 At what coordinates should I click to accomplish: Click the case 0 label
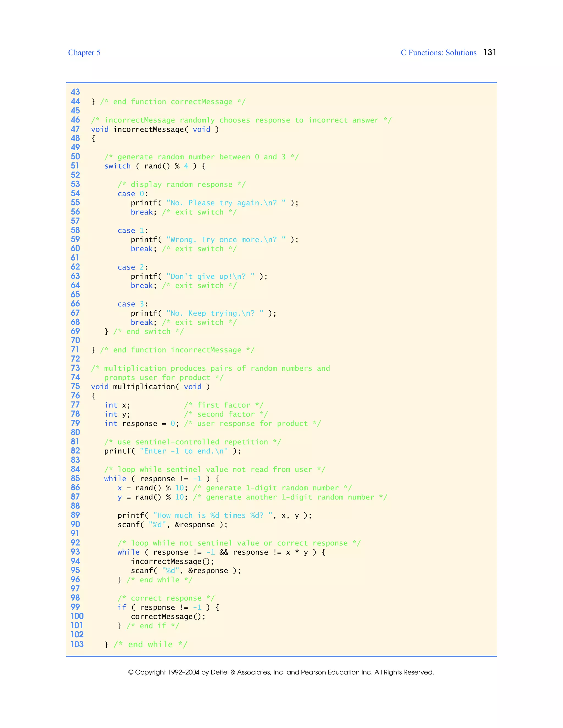click(x=133, y=194)
